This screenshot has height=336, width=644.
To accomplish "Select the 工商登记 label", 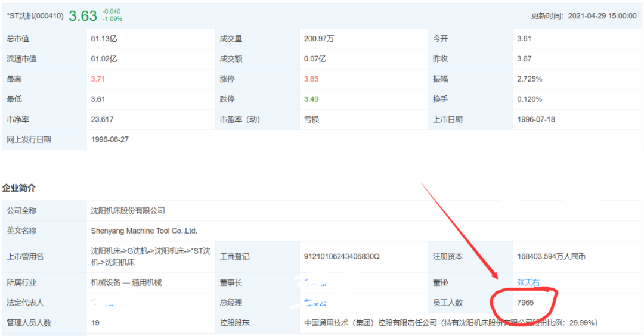I will coord(234,256).
